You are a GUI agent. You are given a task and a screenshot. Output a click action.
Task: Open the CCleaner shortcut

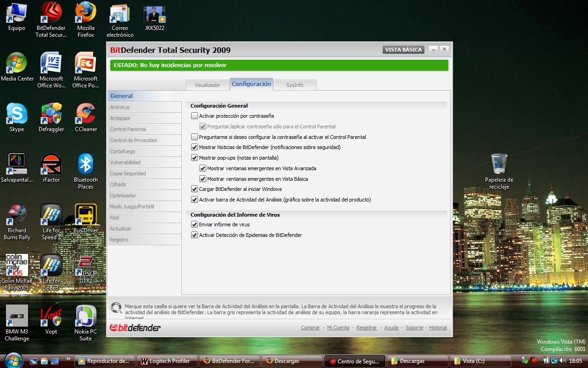[85, 118]
